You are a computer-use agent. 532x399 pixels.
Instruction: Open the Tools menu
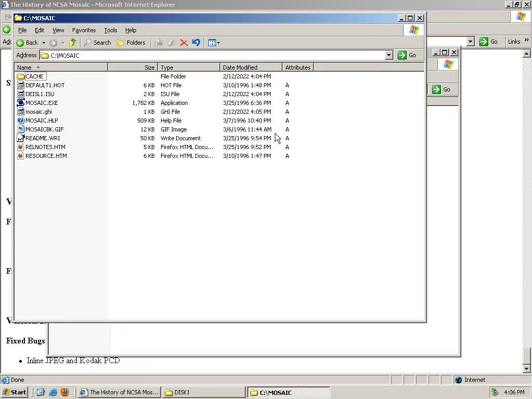coord(110,30)
